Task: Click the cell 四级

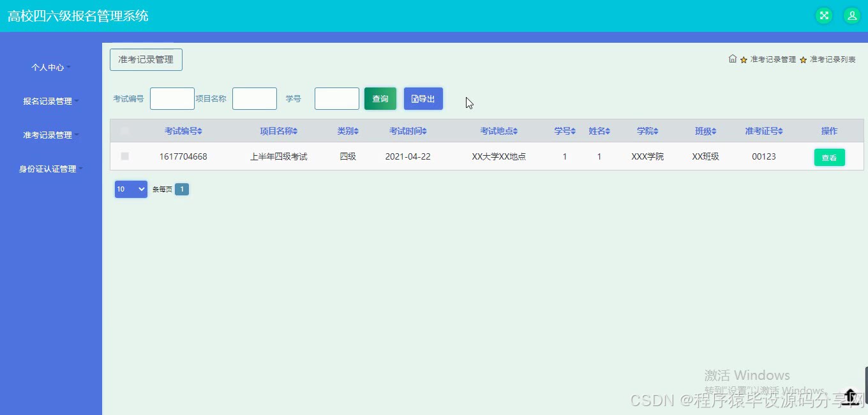Action: [x=348, y=156]
